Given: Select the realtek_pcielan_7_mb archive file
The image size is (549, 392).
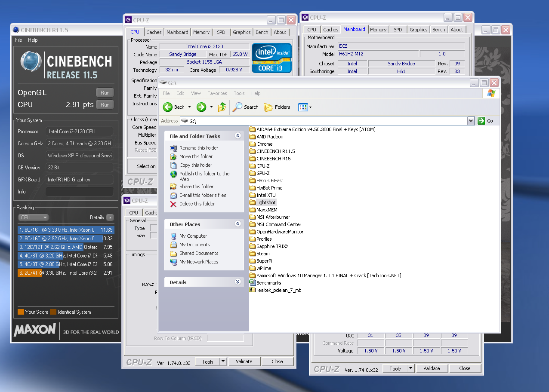Looking at the screenshot, I should point(275,290).
